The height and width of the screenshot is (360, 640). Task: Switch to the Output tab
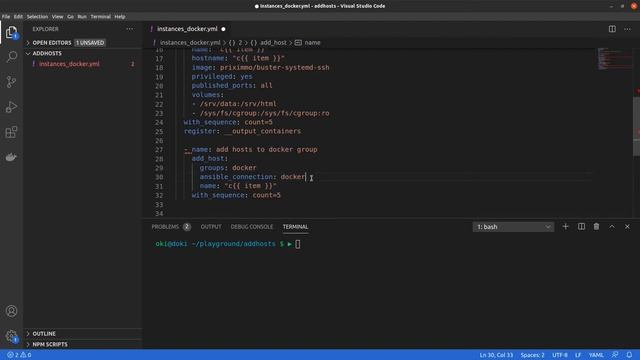click(211, 227)
